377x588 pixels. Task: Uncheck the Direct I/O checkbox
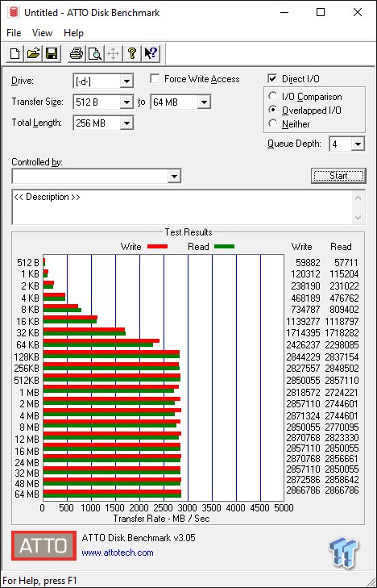pyautogui.click(x=272, y=79)
